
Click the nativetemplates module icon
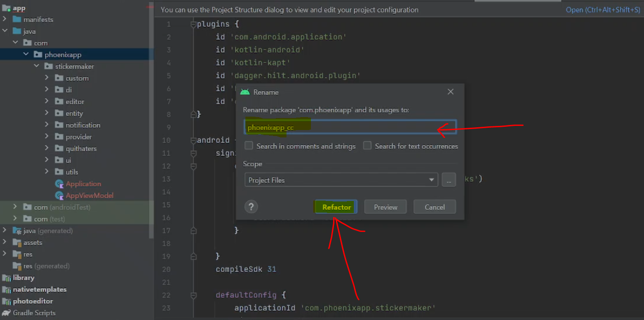pos(6,290)
